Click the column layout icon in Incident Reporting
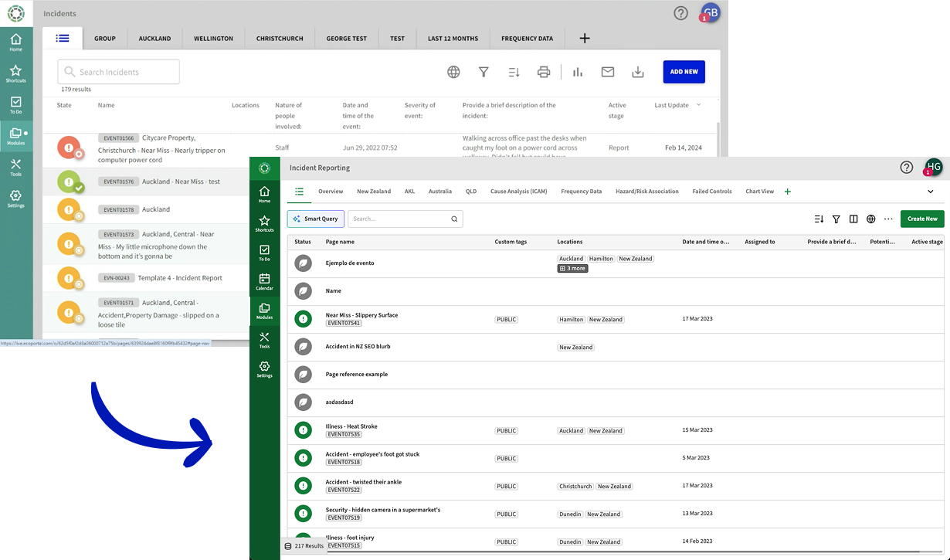The width and height of the screenshot is (950, 560). [x=853, y=219]
